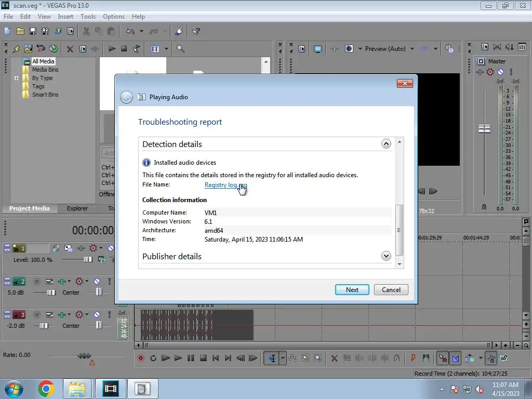
Task: Arm audio track 2 for record
Action: [x=37, y=281]
